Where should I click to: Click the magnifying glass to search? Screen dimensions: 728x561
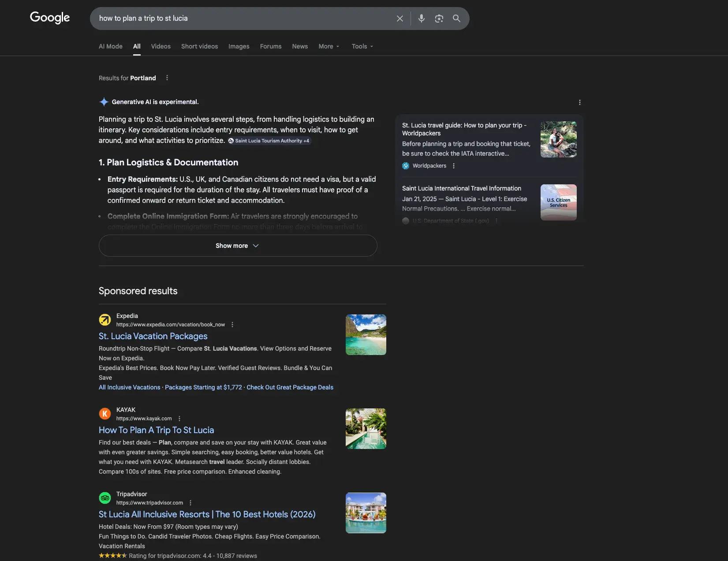click(456, 19)
